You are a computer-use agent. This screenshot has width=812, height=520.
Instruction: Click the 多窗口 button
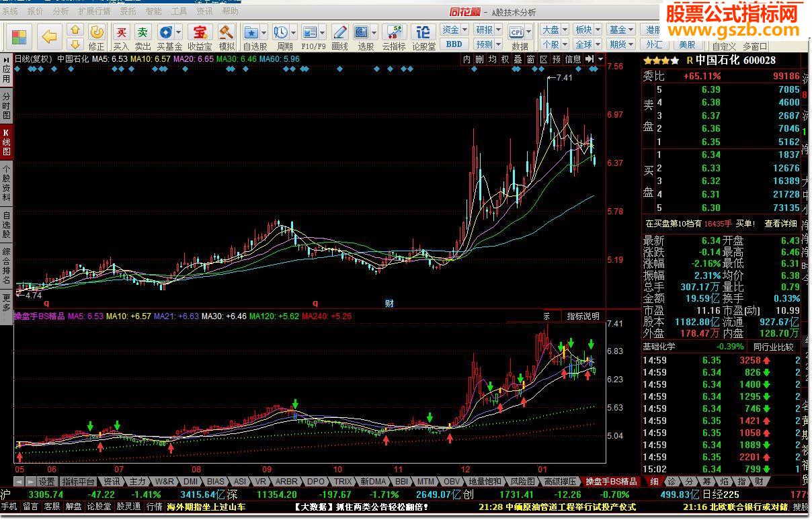[755, 46]
